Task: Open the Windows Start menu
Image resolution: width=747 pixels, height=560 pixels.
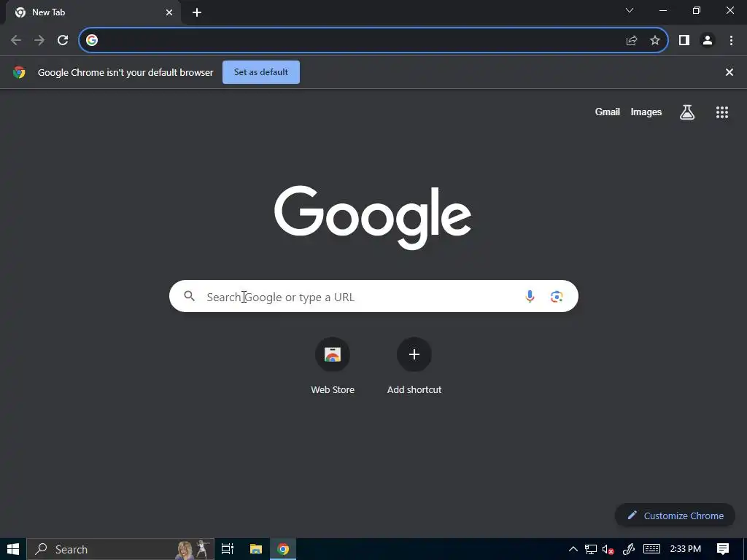Action: (13, 549)
